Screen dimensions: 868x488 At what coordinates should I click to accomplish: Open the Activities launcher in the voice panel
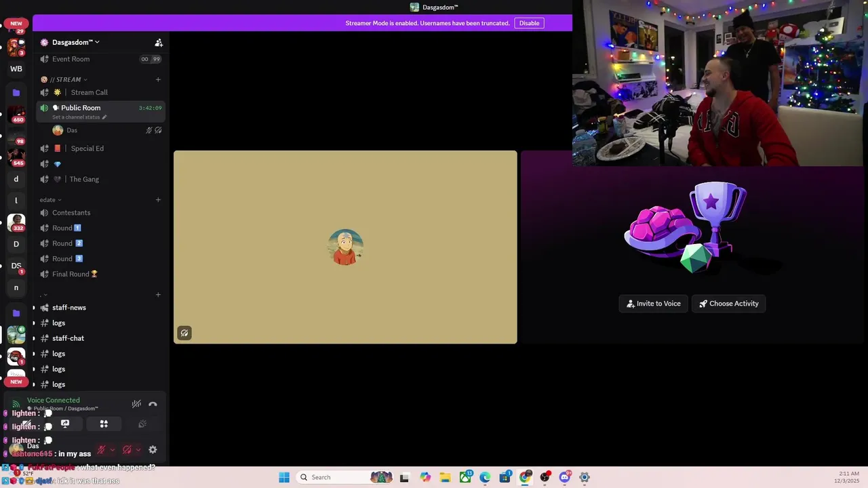[104, 424]
